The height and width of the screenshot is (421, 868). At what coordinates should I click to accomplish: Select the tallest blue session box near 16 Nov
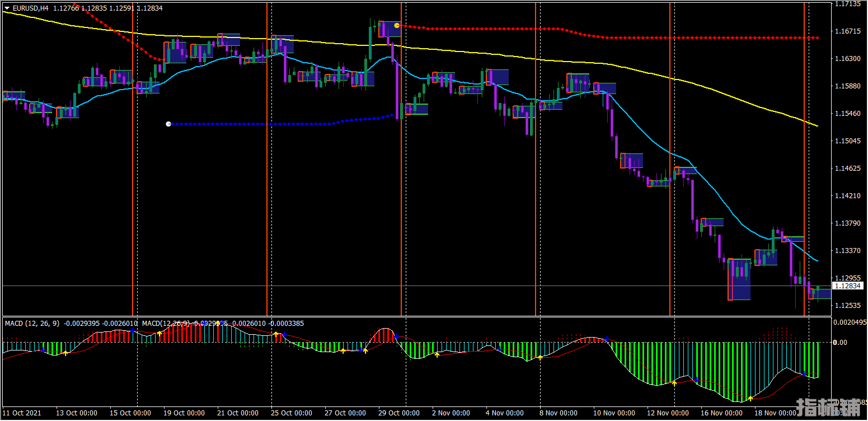coord(739,279)
